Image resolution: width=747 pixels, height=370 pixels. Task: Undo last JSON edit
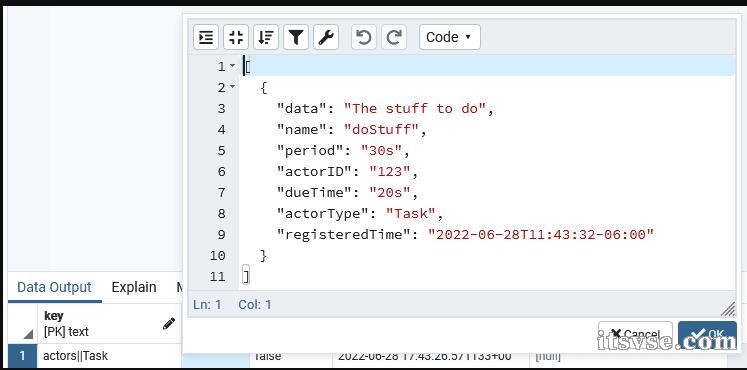coord(364,37)
